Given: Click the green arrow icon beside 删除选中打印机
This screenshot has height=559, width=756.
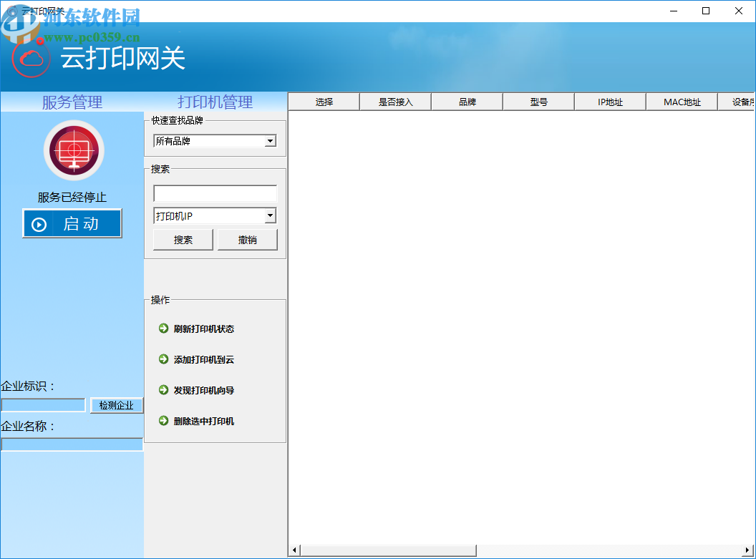Looking at the screenshot, I should click(163, 421).
